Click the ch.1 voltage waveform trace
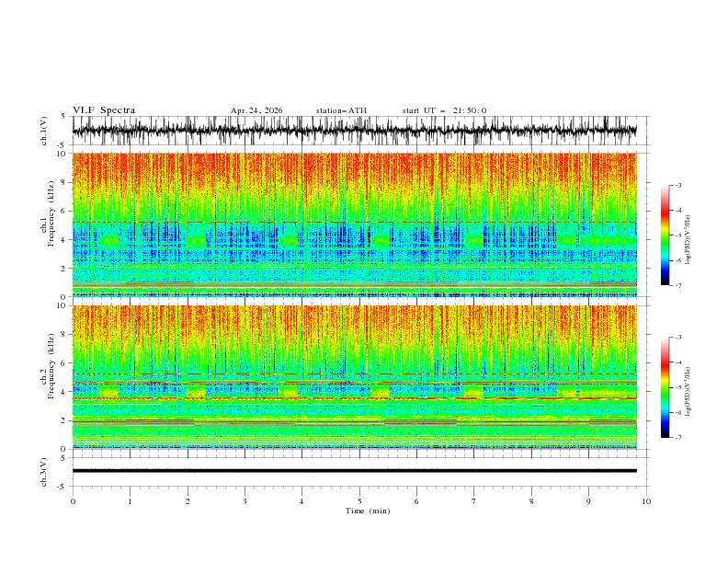The image size is (728, 563). tap(354, 131)
